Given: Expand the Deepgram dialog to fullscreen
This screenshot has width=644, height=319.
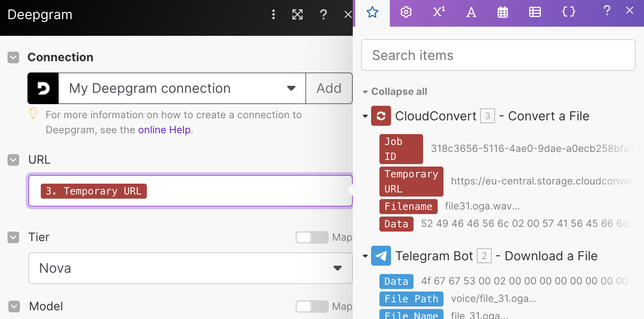Looking at the screenshot, I should [x=297, y=15].
